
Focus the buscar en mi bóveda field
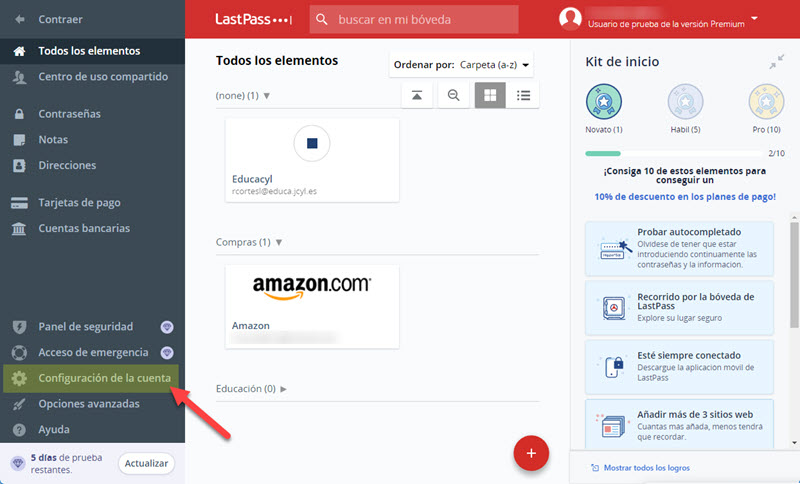(414, 19)
